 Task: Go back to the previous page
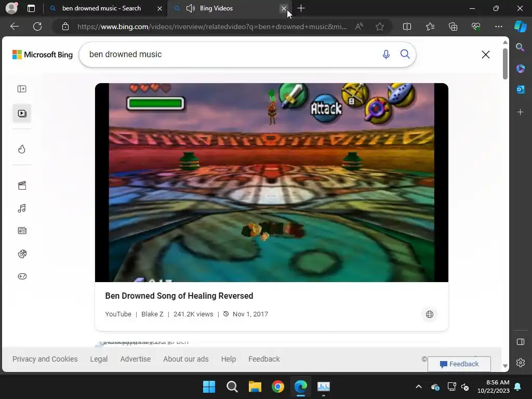15,26
